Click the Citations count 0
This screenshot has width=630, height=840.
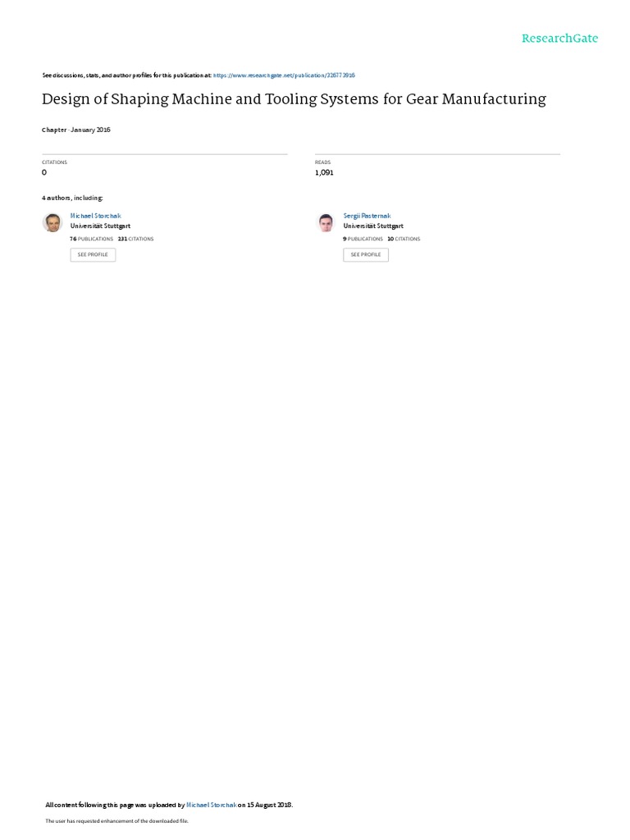pyautogui.click(x=44, y=172)
